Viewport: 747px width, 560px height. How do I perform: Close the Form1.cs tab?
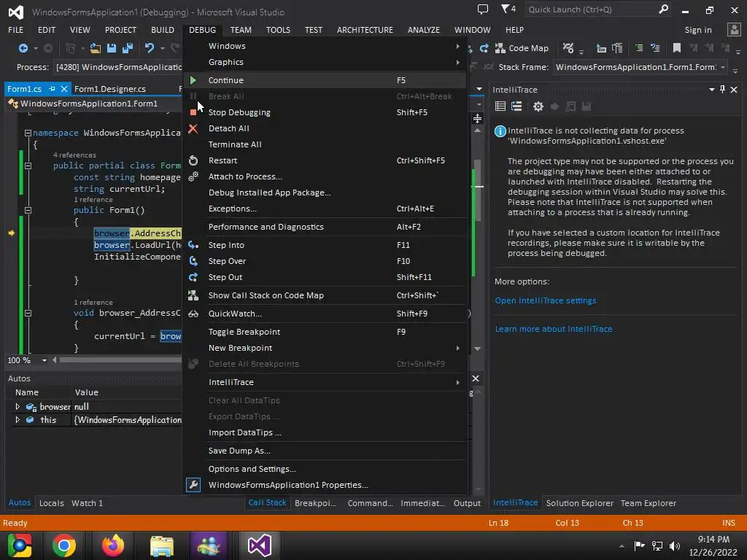pyautogui.click(x=64, y=89)
